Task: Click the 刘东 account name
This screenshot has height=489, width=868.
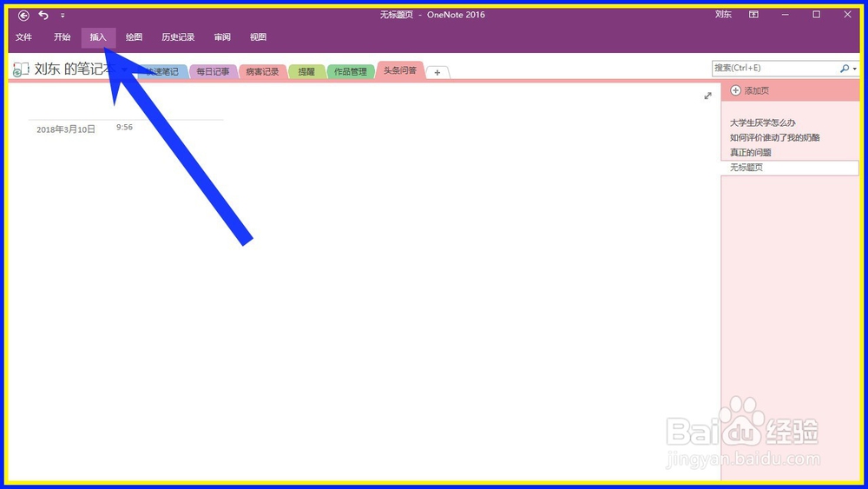Action: (723, 15)
